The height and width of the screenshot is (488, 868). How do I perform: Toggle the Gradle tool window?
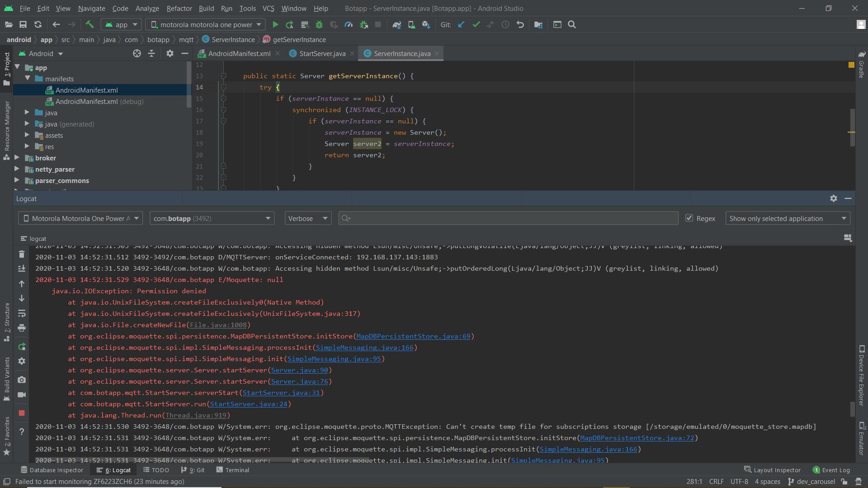[862, 65]
